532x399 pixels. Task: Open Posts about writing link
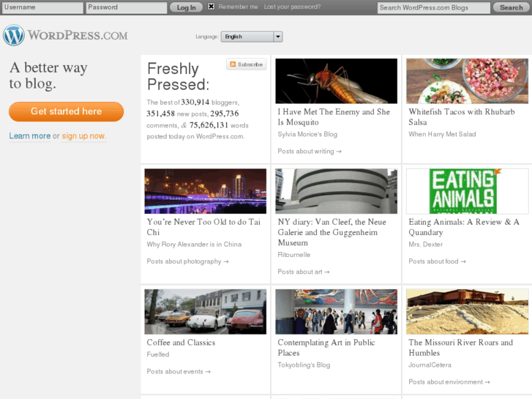tap(310, 151)
